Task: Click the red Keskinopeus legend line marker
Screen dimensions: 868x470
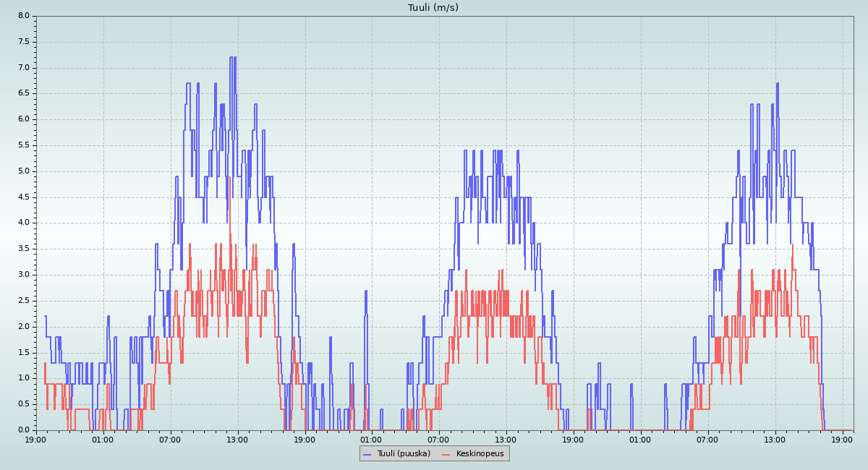Action: tap(446, 454)
